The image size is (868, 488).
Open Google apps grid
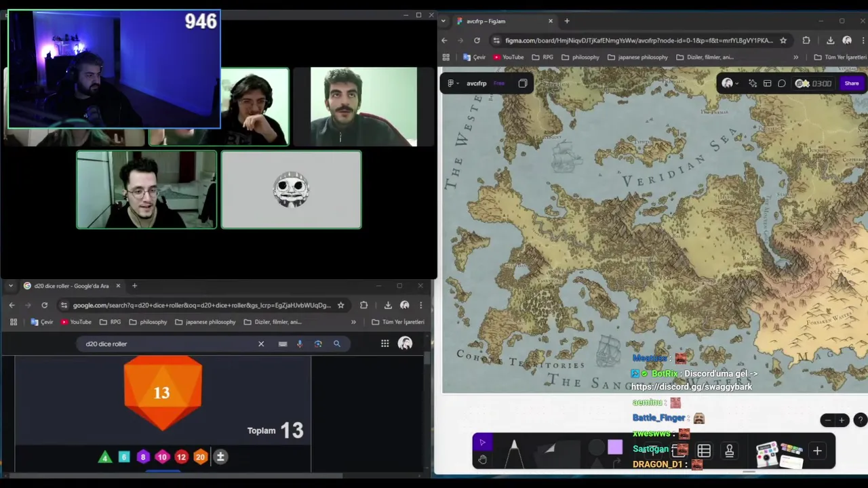pos(384,344)
